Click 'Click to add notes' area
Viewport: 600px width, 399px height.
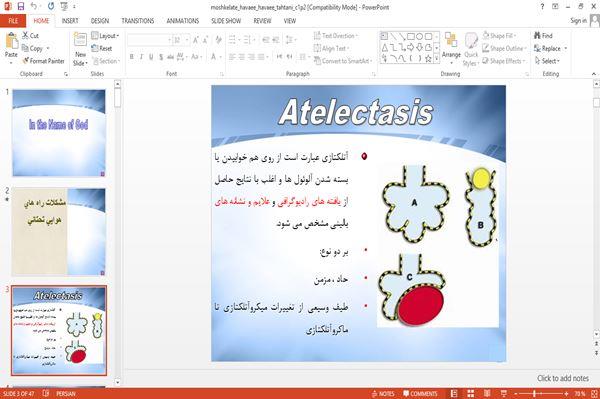(562, 378)
